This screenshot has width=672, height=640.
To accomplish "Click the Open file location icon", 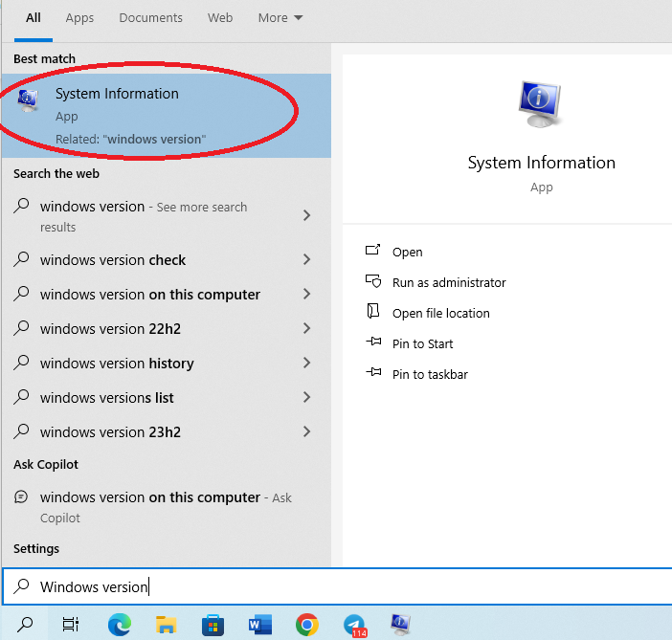I will click(373, 311).
